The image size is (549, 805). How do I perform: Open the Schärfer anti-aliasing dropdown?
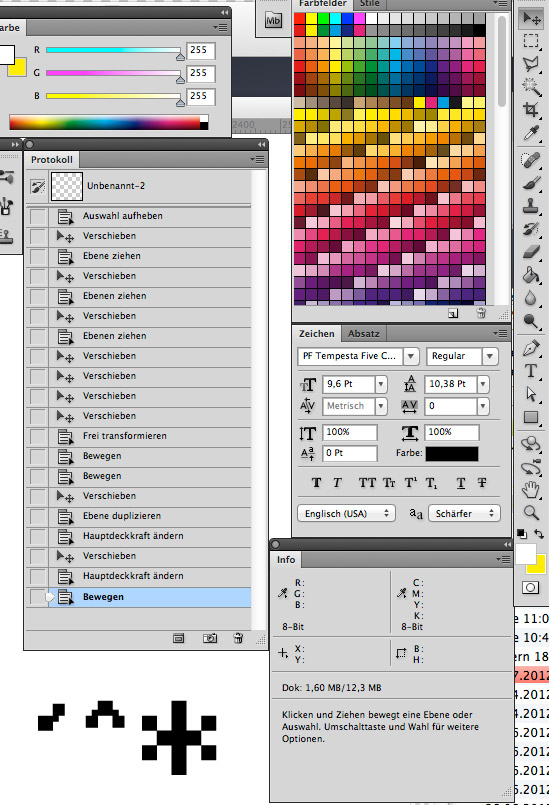pos(465,513)
